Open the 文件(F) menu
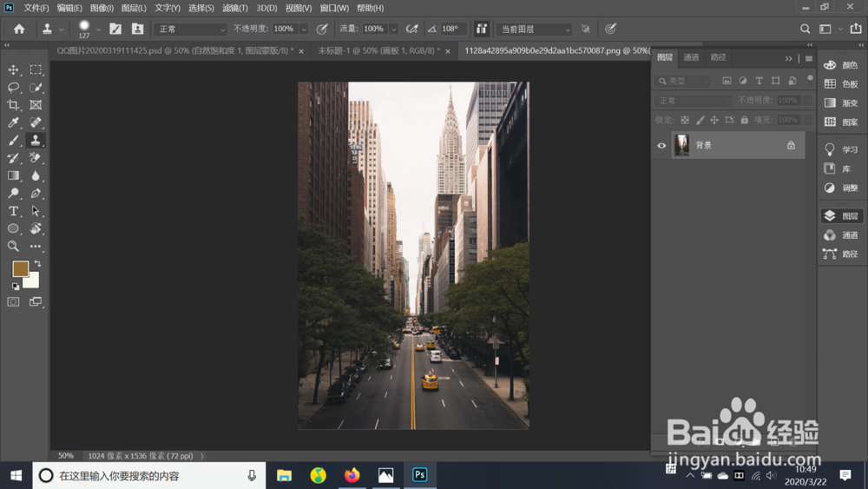This screenshot has height=489, width=868. [x=36, y=8]
